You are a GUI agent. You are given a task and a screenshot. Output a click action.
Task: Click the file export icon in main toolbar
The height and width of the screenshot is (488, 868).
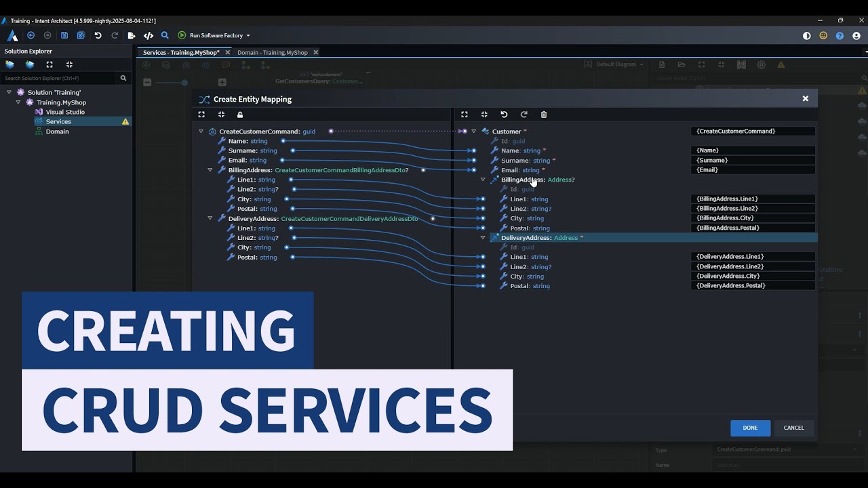(x=132, y=35)
